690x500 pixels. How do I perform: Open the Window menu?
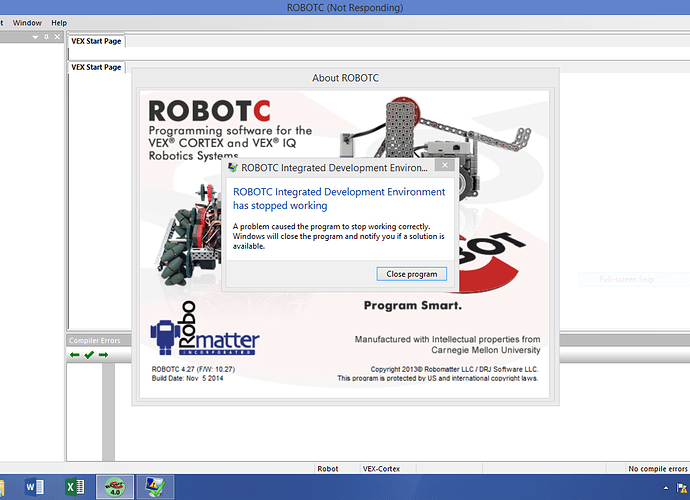pos(27,23)
